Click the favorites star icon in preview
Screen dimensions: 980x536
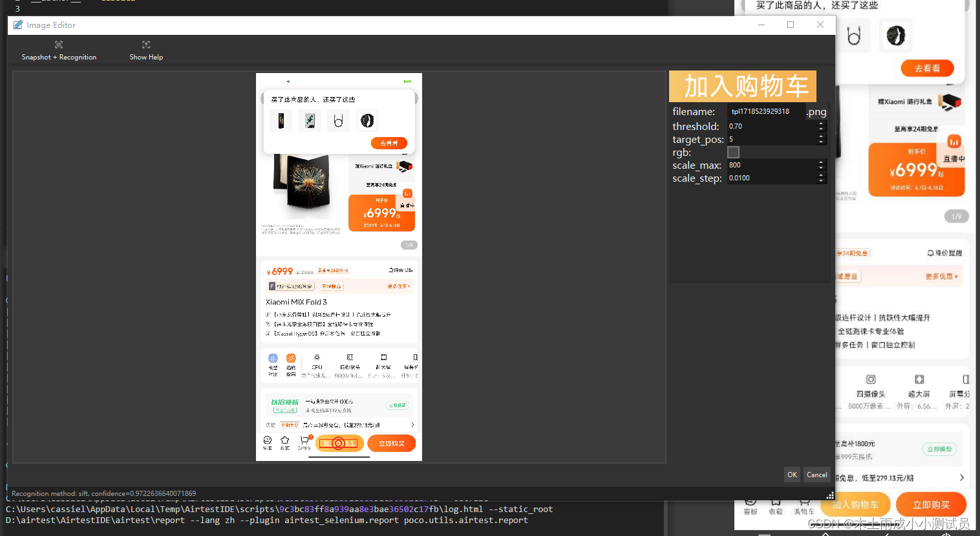284,440
